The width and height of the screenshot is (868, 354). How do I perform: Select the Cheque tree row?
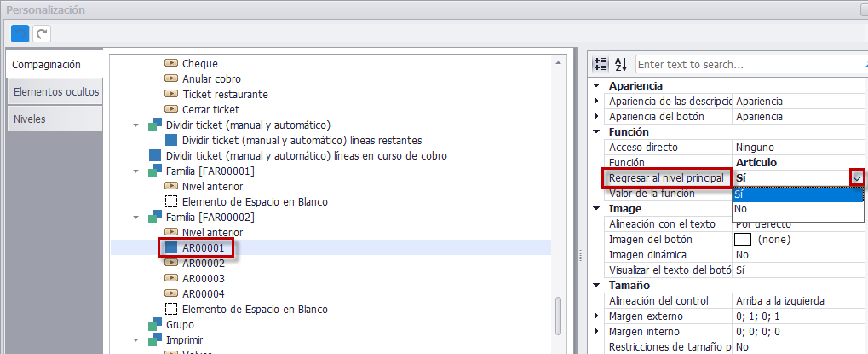tap(331, 64)
